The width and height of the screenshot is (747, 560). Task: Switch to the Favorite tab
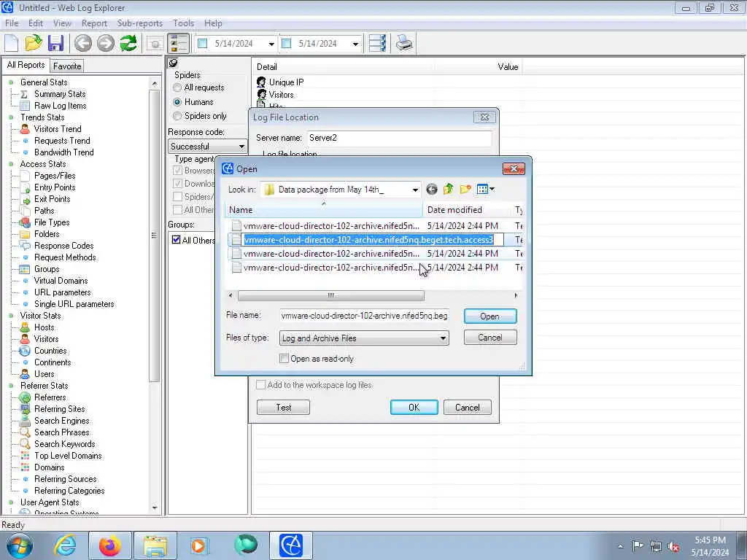click(66, 66)
